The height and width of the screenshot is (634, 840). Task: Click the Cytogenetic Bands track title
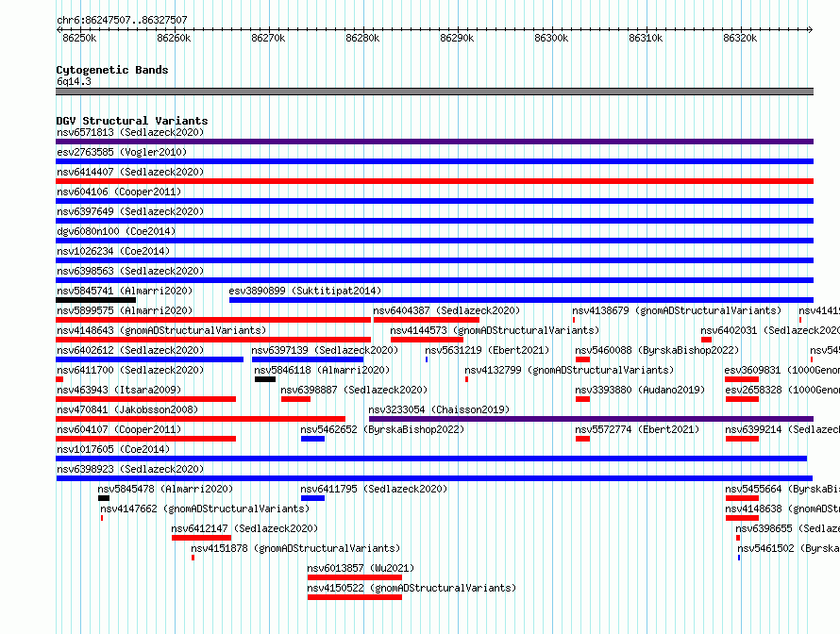coord(112,70)
